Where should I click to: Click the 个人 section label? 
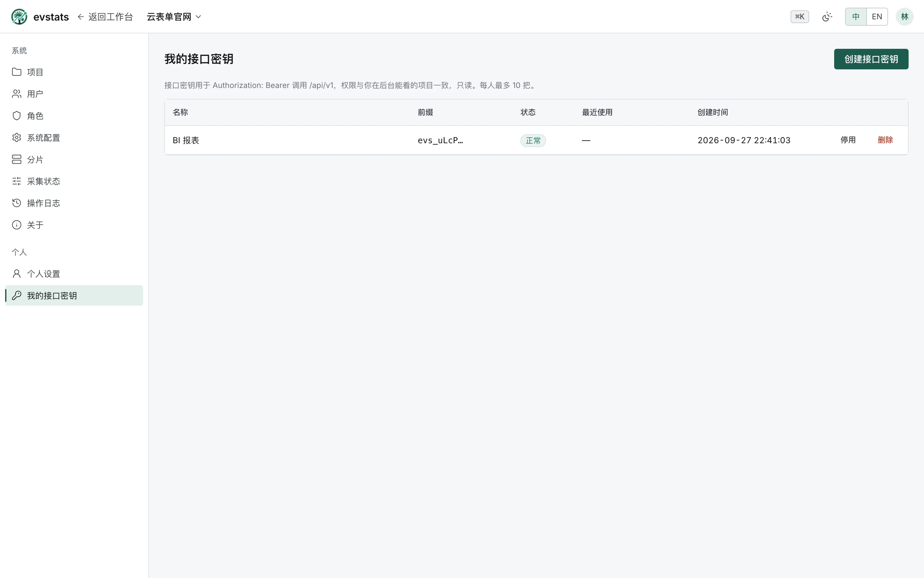(19, 252)
